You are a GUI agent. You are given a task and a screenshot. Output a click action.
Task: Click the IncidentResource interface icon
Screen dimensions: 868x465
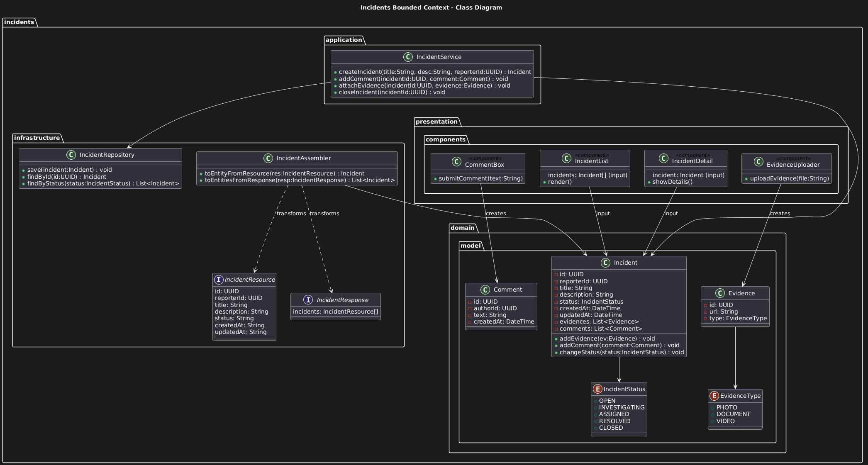[x=219, y=280]
